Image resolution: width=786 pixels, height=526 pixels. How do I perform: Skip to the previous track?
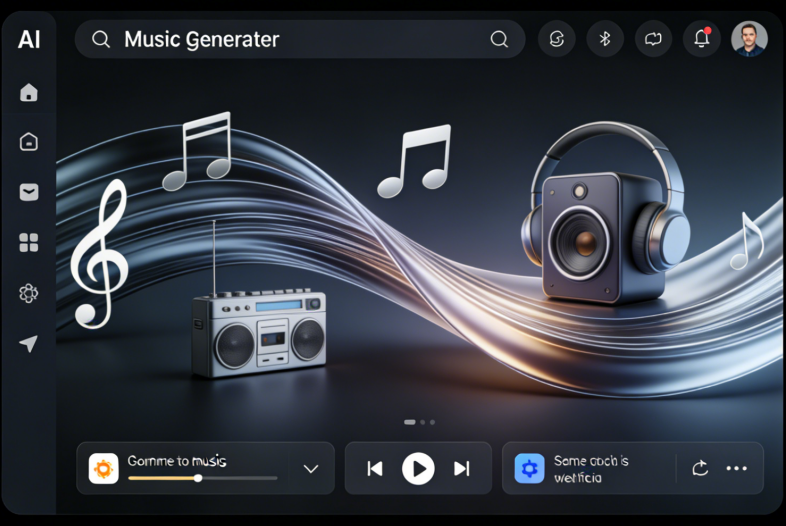tap(375, 468)
